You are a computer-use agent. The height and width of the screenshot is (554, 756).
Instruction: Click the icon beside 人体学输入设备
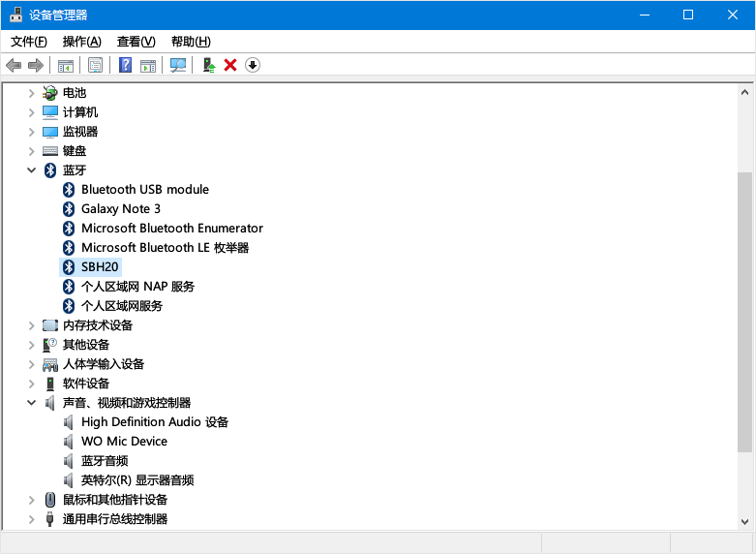tap(50, 364)
